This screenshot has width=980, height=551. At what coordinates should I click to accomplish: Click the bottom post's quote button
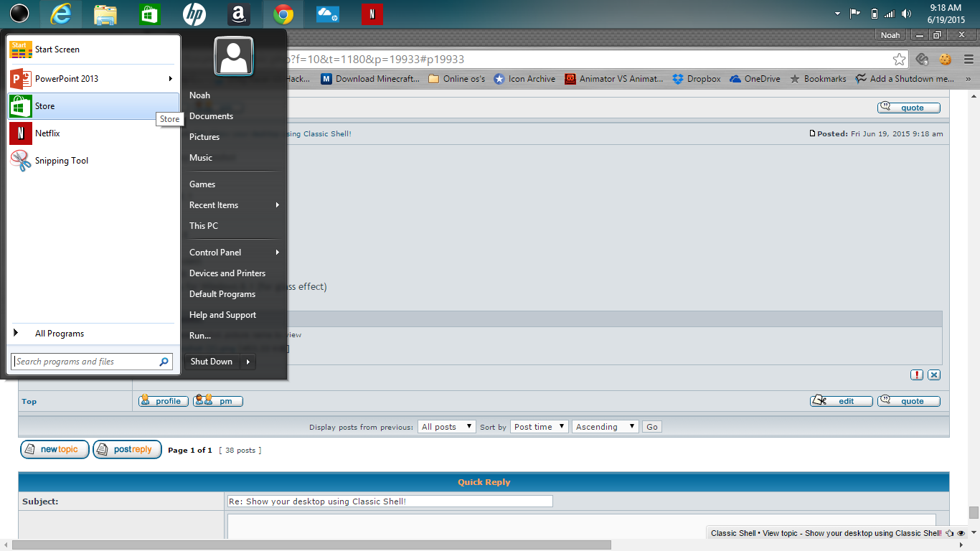pyautogui.click(x=909, y=401)
